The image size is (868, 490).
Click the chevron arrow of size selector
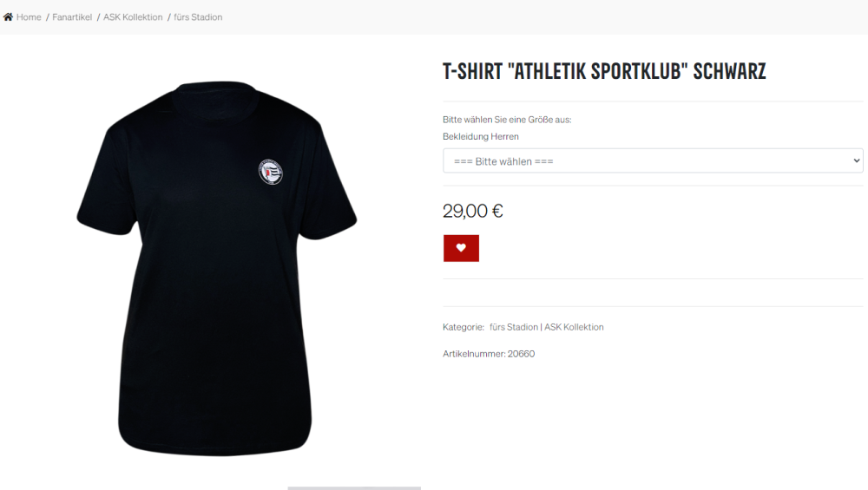(857, 161)
